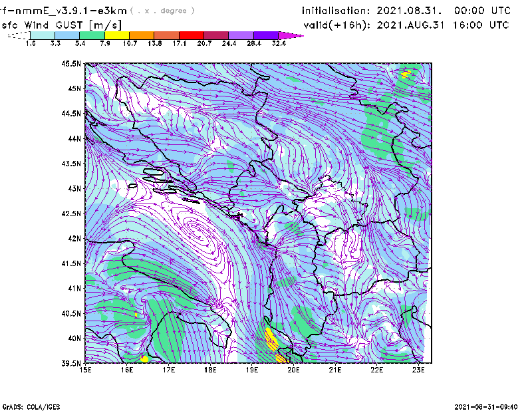Click the 23E longitude axis label
The width and height of the screenshot is (532, 411).
point(418,370)
